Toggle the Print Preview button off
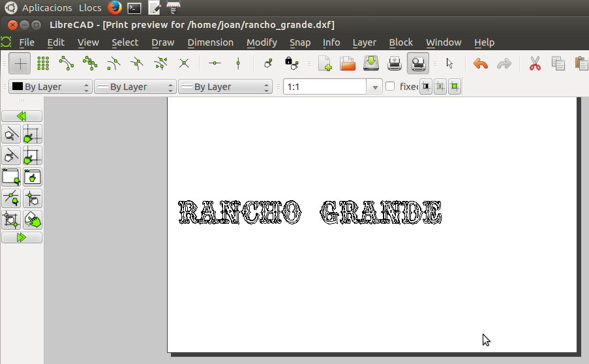Screen dimensions: 589x364 click(417, 63)
